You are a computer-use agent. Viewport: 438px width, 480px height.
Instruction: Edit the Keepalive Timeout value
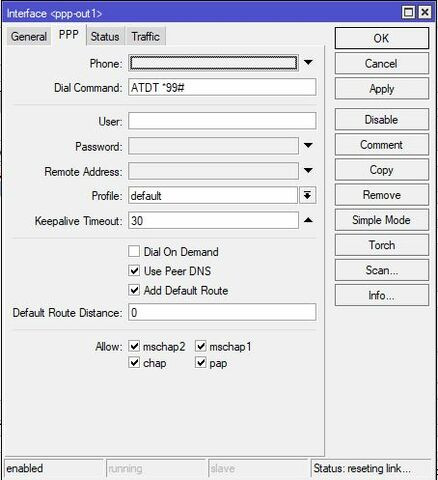[213, 220]
